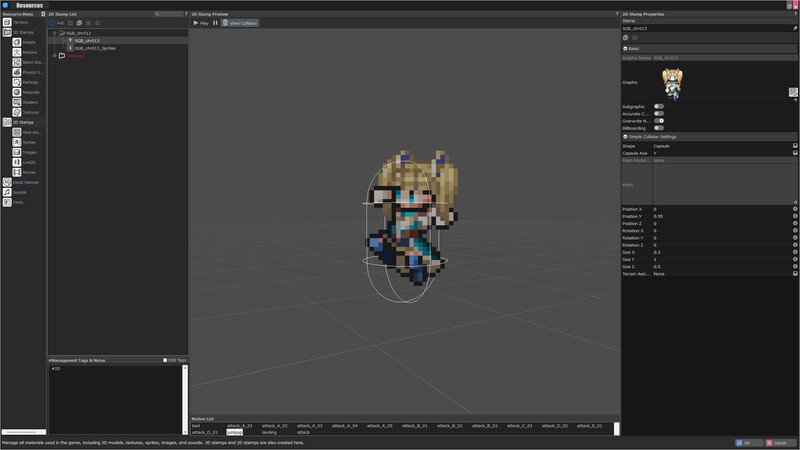
Task: Select the SGB_chr013 stamp tree item
Action: click(x=87, y=40)
